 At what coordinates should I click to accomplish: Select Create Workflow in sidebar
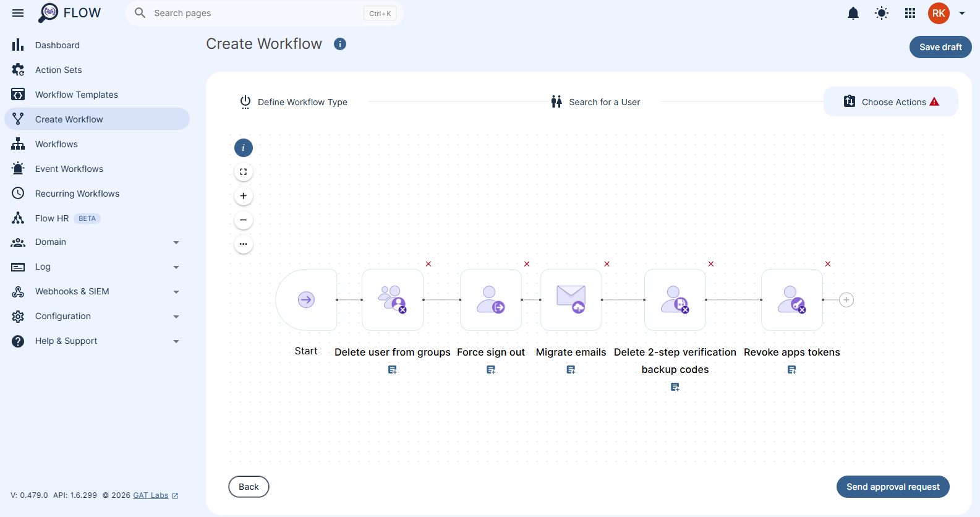tap(97, 119)
